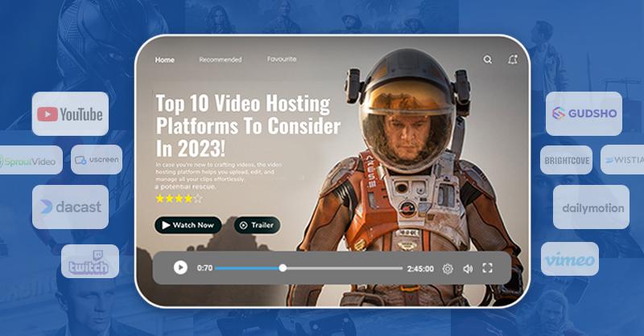644x336 pixels.
Task: Select the YouTube logo card
Action: [70, 113]
